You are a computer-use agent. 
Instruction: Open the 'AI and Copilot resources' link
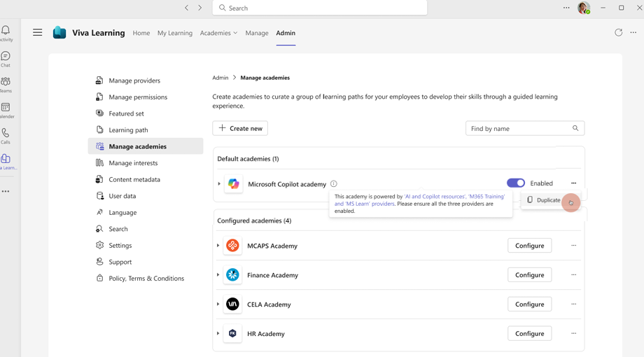[435, 197]
